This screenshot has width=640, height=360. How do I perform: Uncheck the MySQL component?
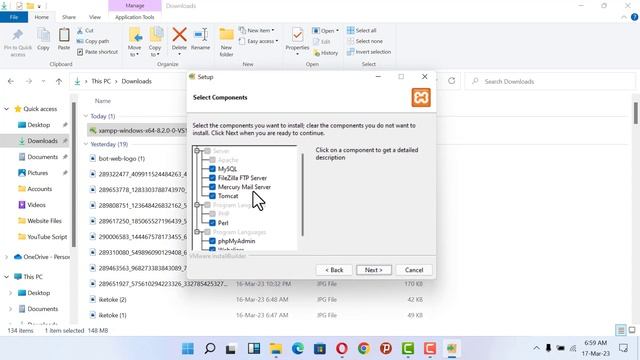[212, 169]
